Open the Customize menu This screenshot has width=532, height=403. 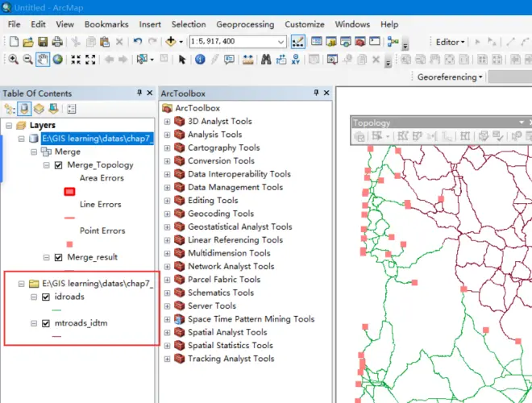tap(305, 24)
